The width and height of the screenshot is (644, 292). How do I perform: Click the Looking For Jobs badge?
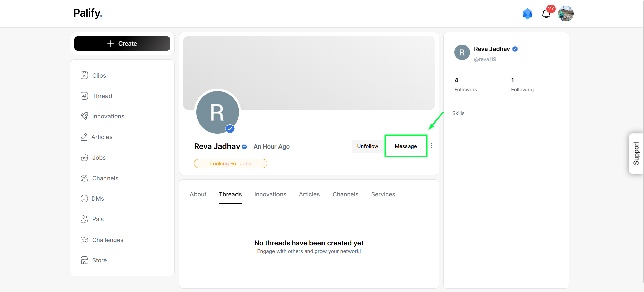(x=230, y=164)
